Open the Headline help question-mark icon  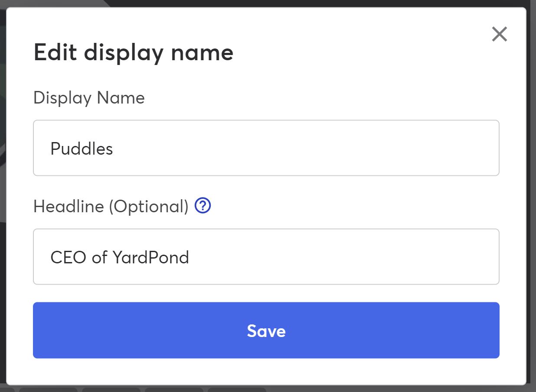click(x=203, y=206)
